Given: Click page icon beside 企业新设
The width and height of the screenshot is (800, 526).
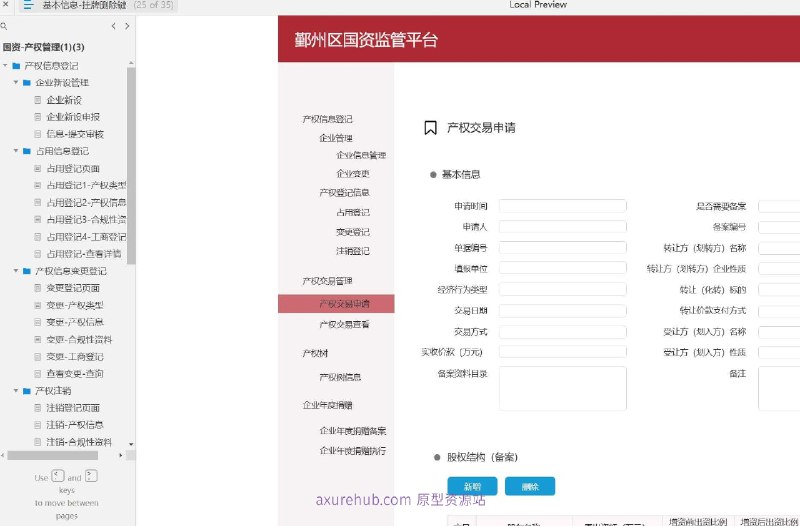Looking at the screenshot, I should tap(38, 100).
